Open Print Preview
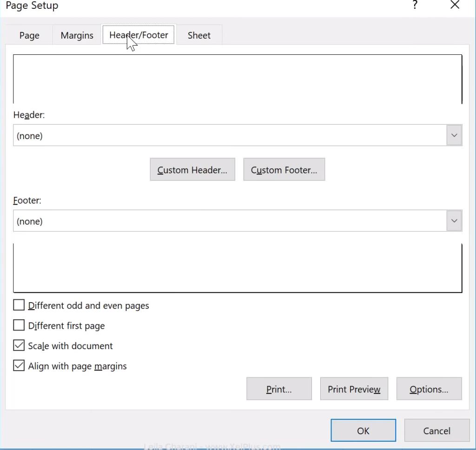476x450 pixels. coord(354,389)
